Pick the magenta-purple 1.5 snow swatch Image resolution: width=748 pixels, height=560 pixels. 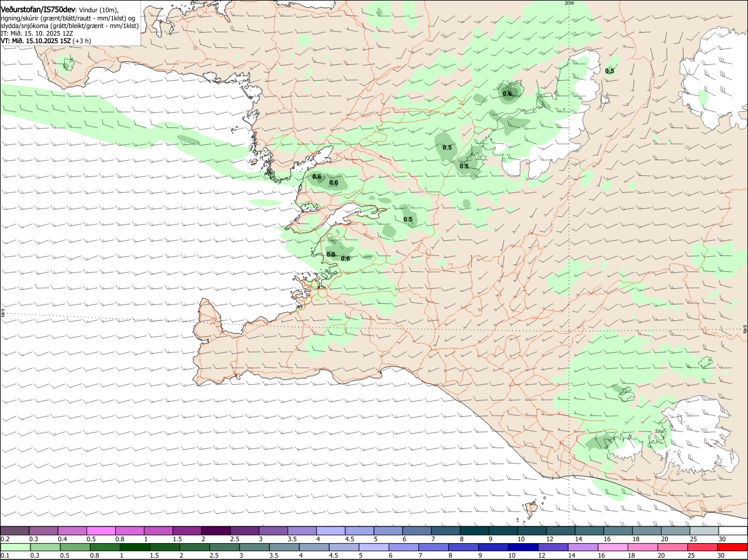pos(187,530)
